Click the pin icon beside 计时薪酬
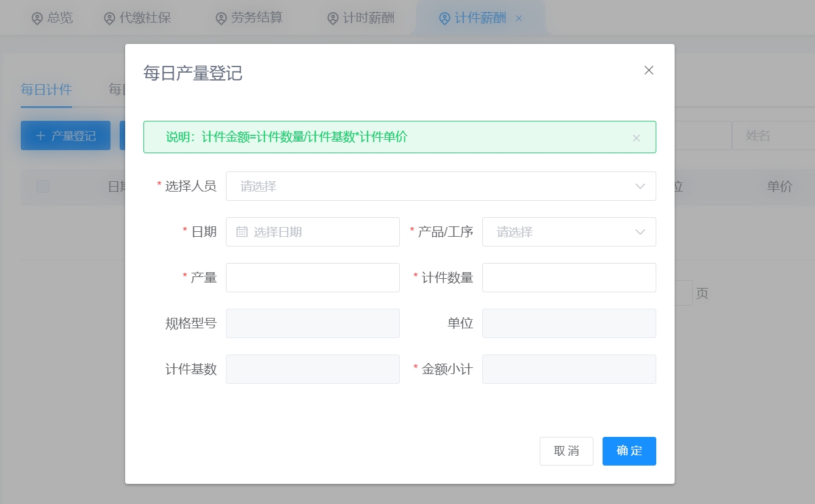 pos(332,18)
